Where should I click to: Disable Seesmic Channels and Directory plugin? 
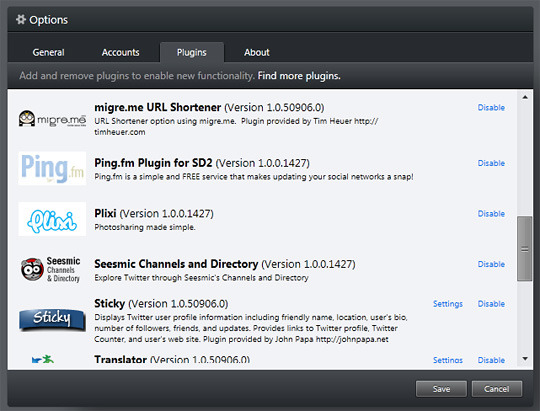pos(491,264)
